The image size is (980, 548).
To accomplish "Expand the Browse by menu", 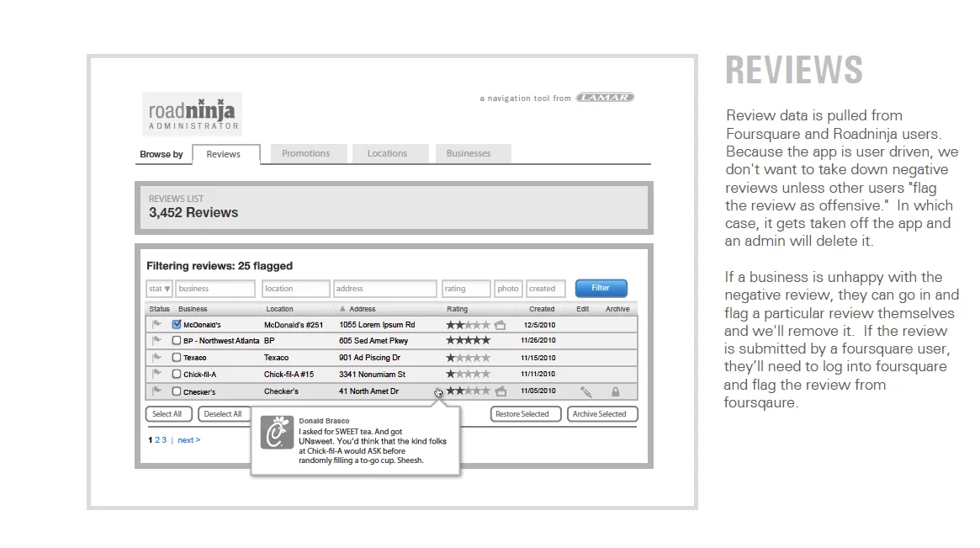I will pos(162,154).
